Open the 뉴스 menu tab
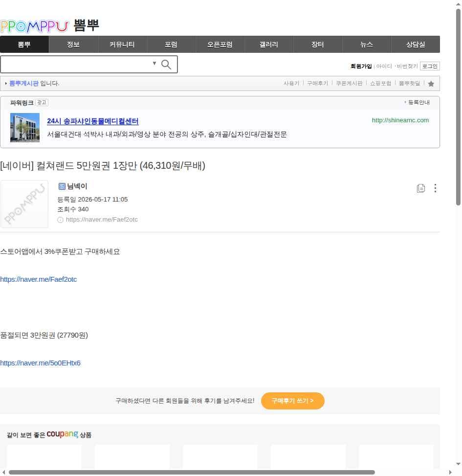 [367, 45]
